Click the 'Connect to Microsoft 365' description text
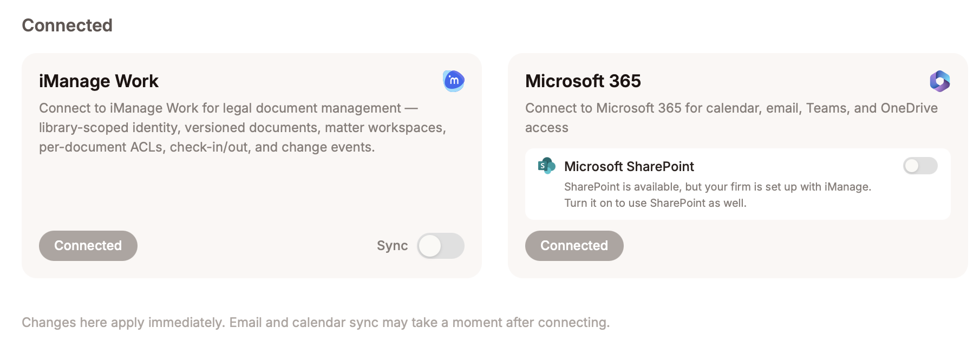The height and width of the screenshot is (353, 980). (731, 118)
